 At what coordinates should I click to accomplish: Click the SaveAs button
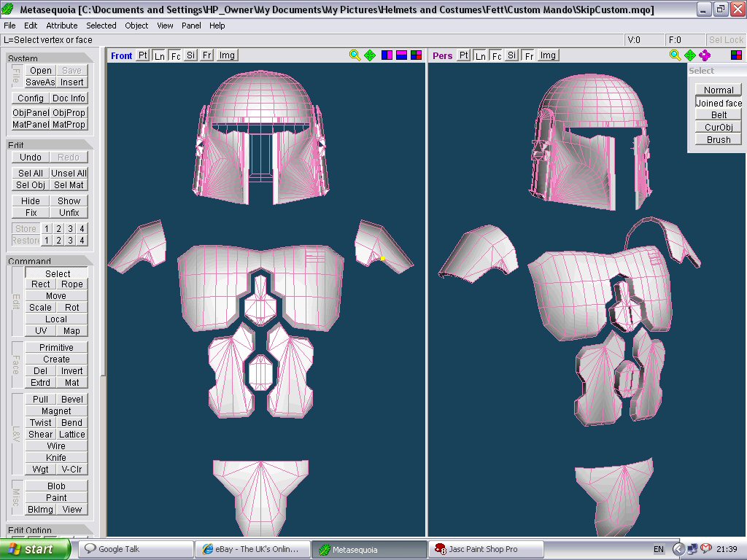point(41,82)
